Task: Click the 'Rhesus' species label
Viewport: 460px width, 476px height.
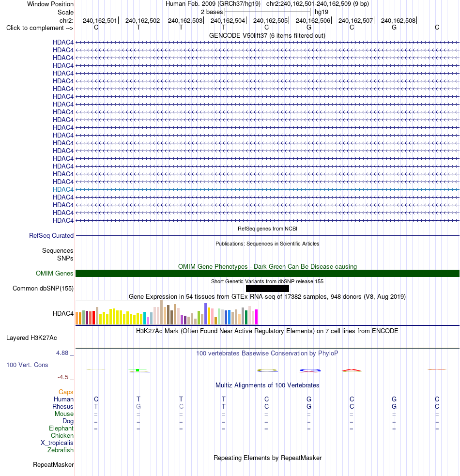Action: tap(63, 406)
